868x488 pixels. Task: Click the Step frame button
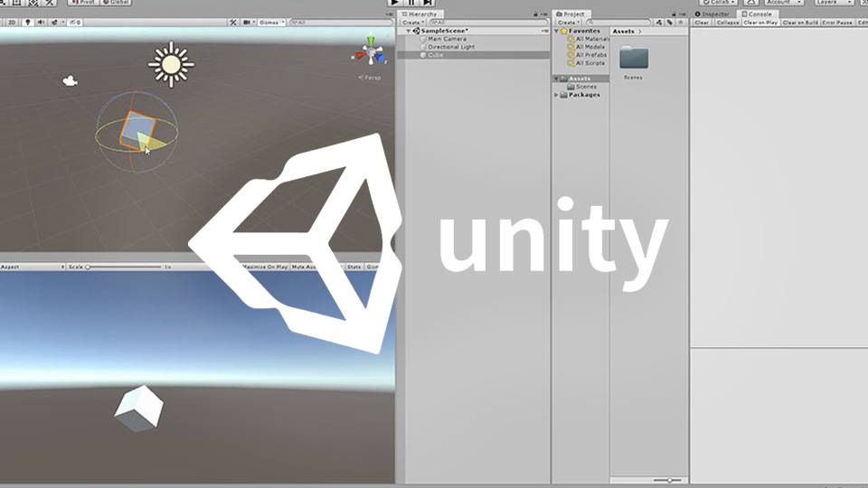point(428,2)
